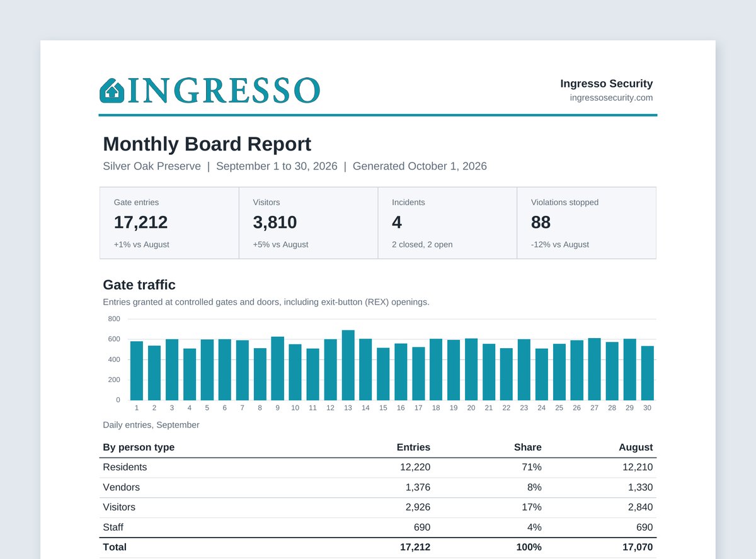Click the +5% vs August note
This screenshot has height=559, width=756.
280,244
